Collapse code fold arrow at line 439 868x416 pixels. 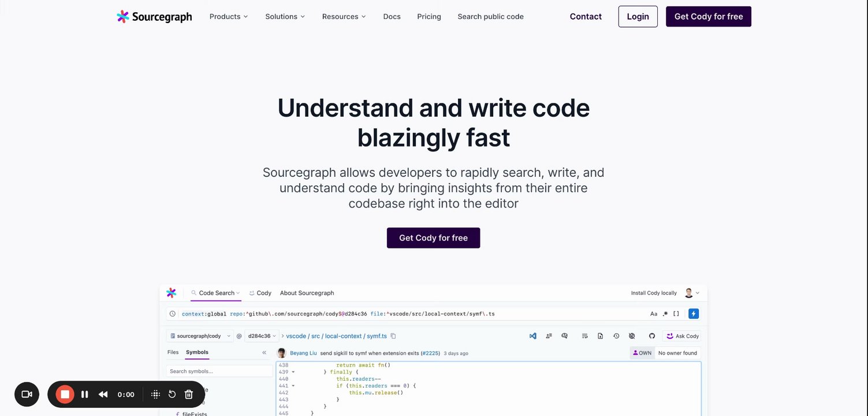coord(293,372)
